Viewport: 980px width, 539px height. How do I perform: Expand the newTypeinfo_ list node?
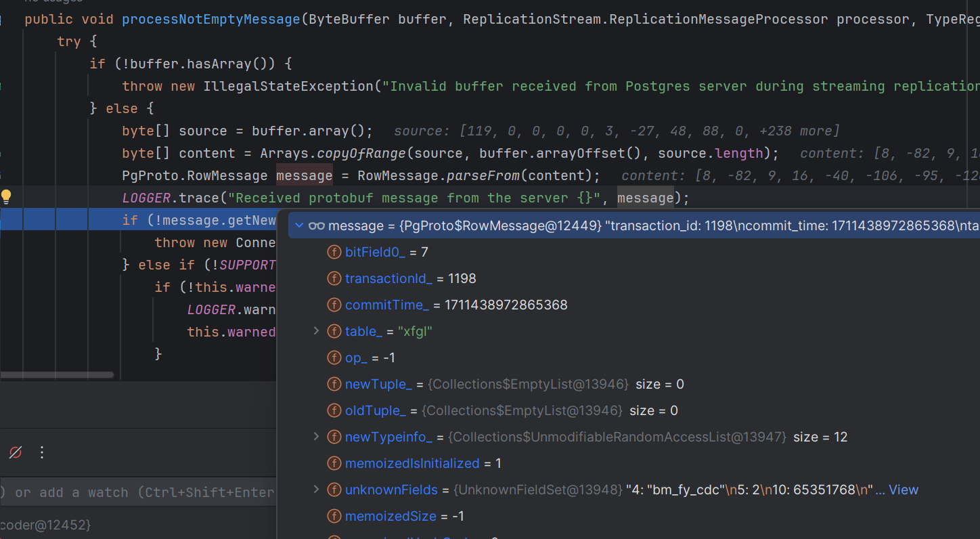(x=316, y=437)
